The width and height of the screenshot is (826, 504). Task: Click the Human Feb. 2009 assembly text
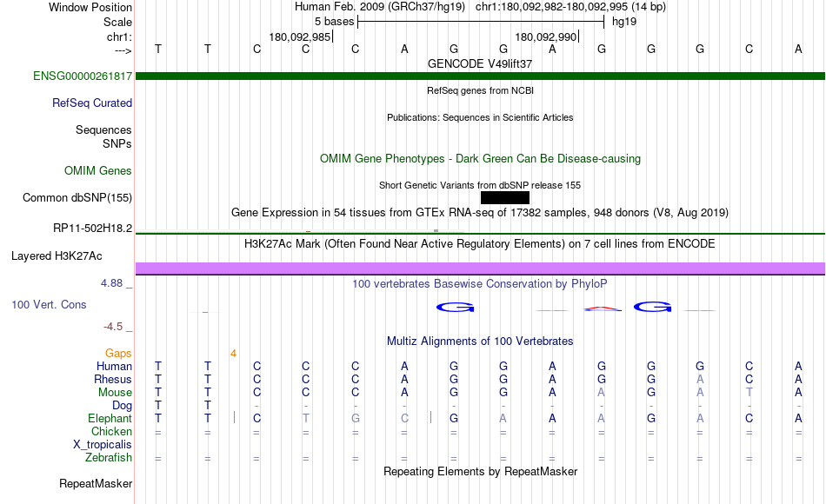pos(380,7)
